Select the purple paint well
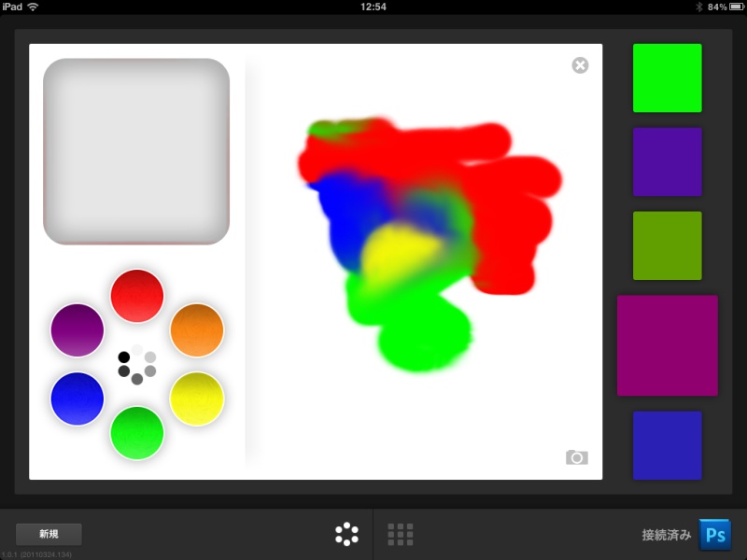 78,329
